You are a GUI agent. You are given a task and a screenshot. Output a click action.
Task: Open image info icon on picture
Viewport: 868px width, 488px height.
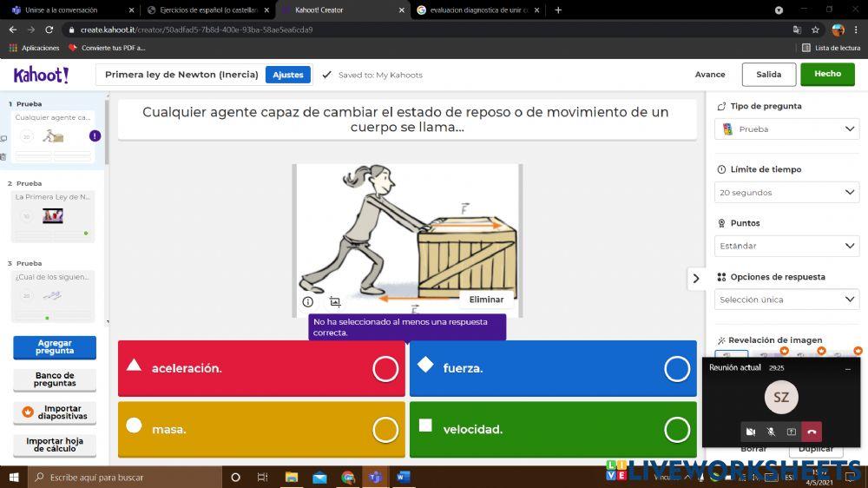(x=308, y=301)
